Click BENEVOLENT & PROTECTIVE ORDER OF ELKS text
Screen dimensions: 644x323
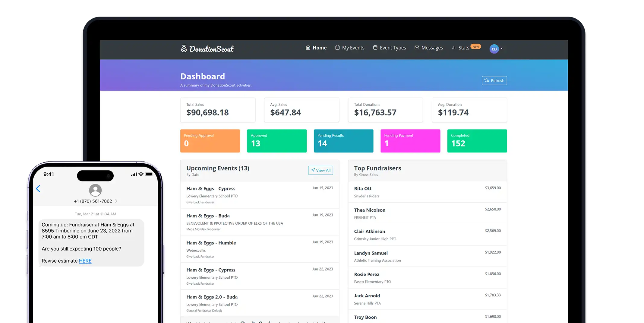235,223
